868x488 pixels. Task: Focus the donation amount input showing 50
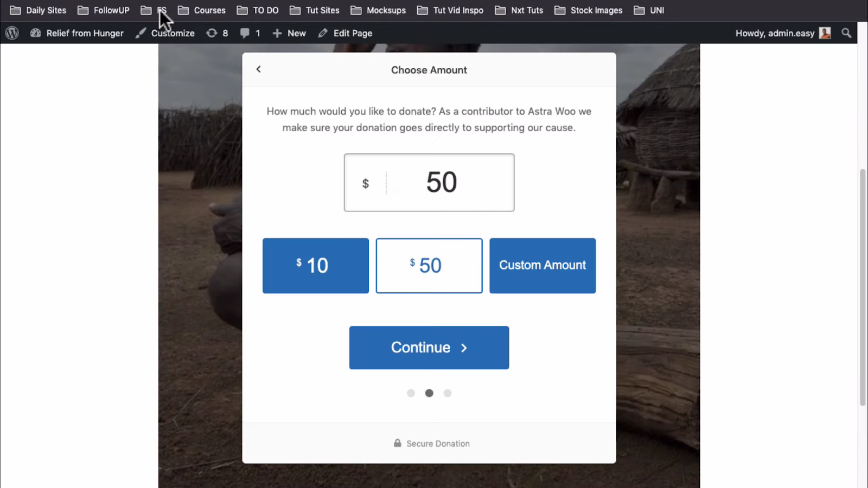coord(429,182)
